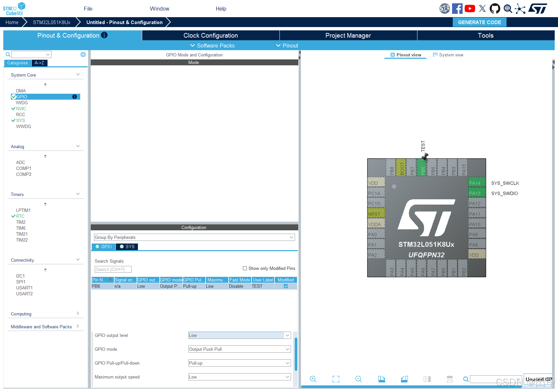Viewport: 558px width, 392px height.
Task: Click the pin search field below chip
Action: tap(496, 379)
